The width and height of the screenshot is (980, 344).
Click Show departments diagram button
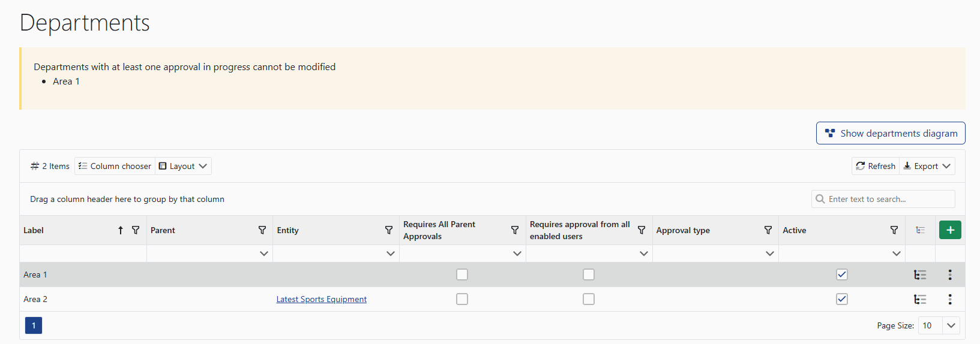pos(891,133)
